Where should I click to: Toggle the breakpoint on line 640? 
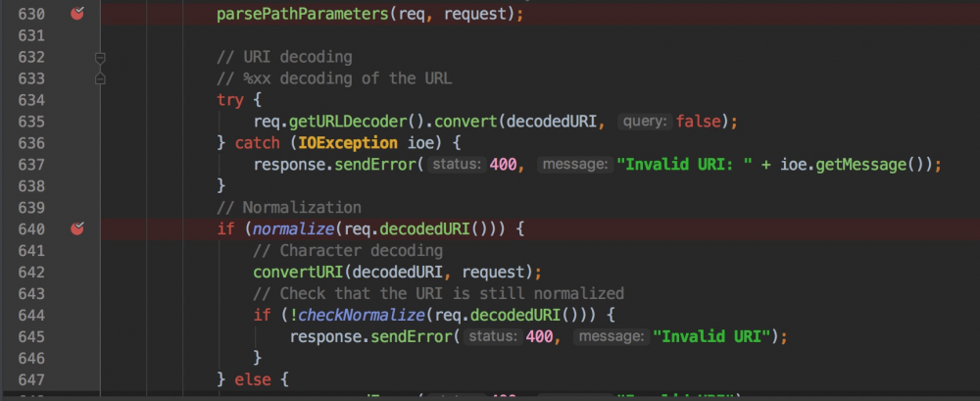(76, 228)
